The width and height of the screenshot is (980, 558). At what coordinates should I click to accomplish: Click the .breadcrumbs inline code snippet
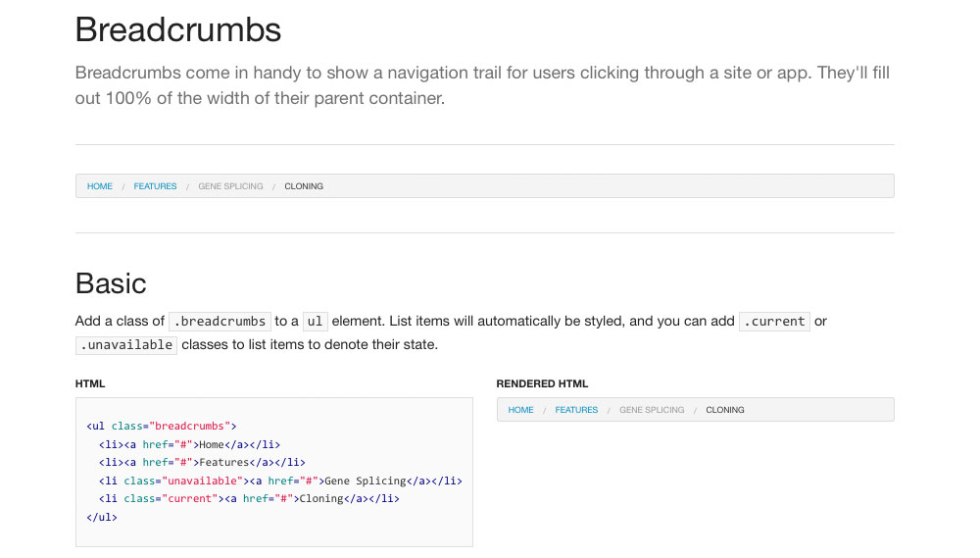pyautogui.click(x=220, y=322)
